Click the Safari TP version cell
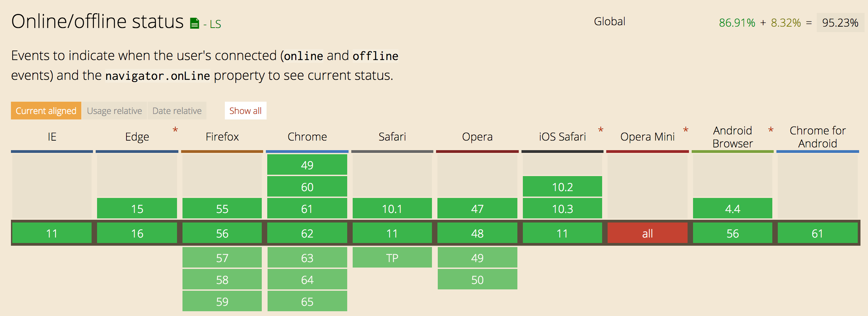 (x=392, y=258)
